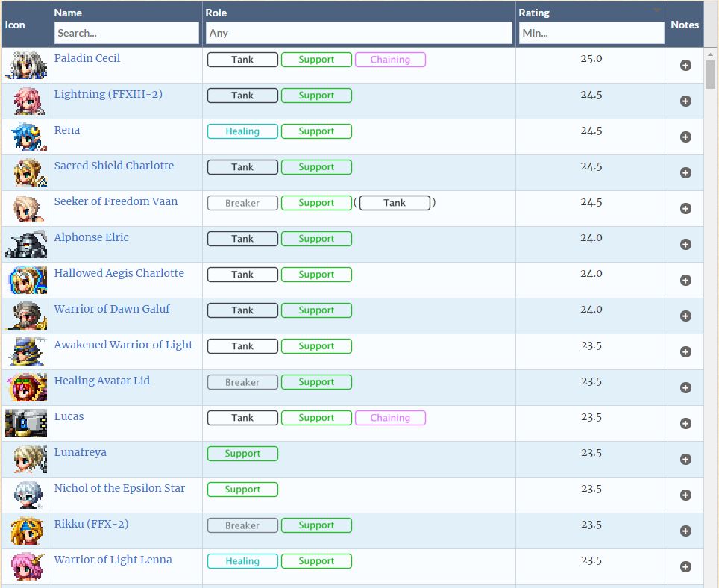Click Breaker tag in Seeker of Freedom Vaan row

242,203
